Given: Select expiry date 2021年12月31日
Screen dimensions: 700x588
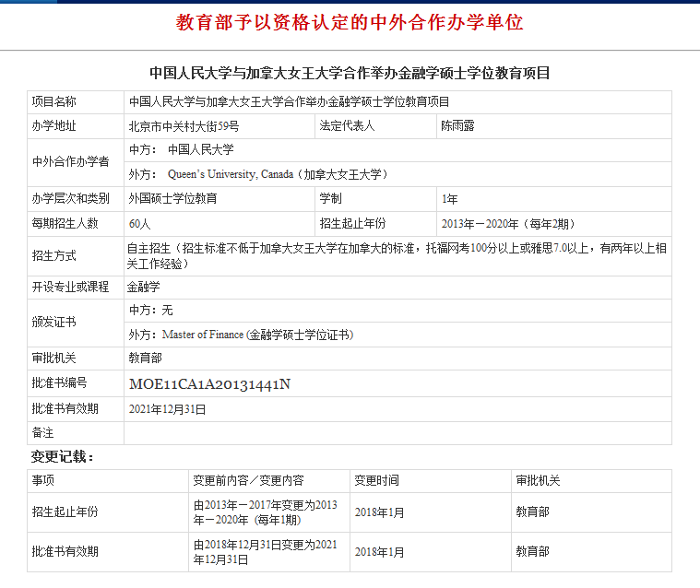Looking at the screenshot, I should point(168,409).
